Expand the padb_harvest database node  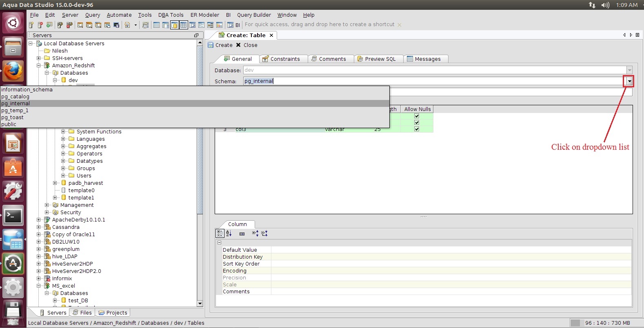[x=55, y=183]
